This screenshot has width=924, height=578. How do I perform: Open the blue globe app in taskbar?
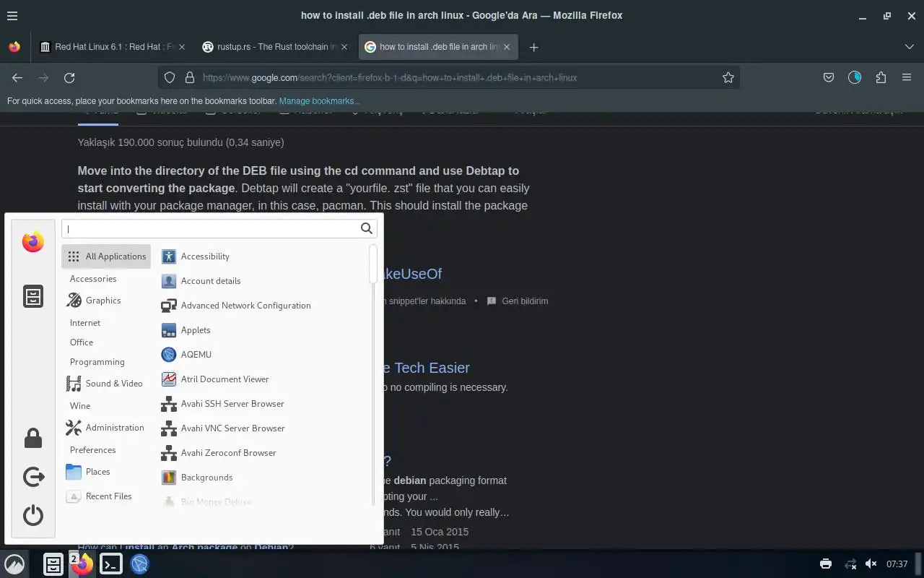click(140, 564)
